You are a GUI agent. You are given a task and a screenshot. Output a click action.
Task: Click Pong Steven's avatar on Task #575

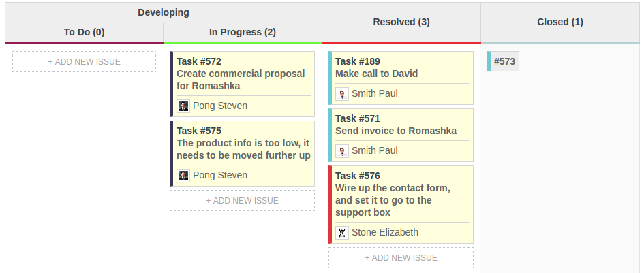(183, 175)
